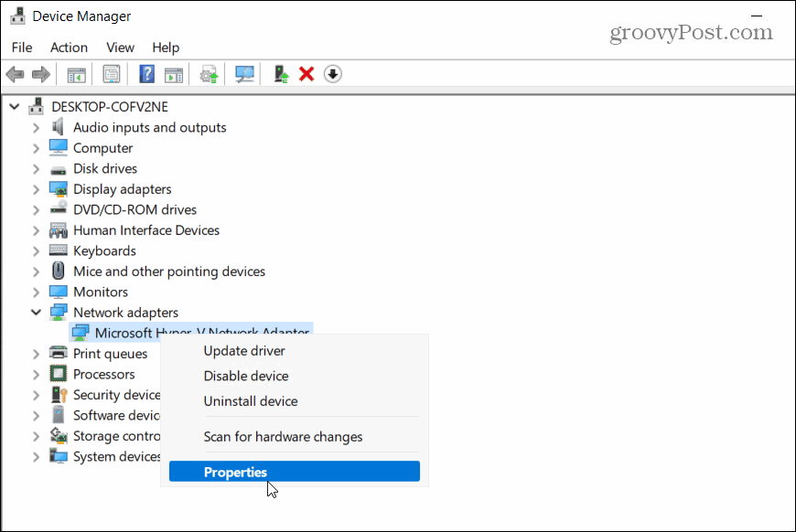Choose Update driver from context menu
This screenshot has height=532, width=796.
pos(295,351)
